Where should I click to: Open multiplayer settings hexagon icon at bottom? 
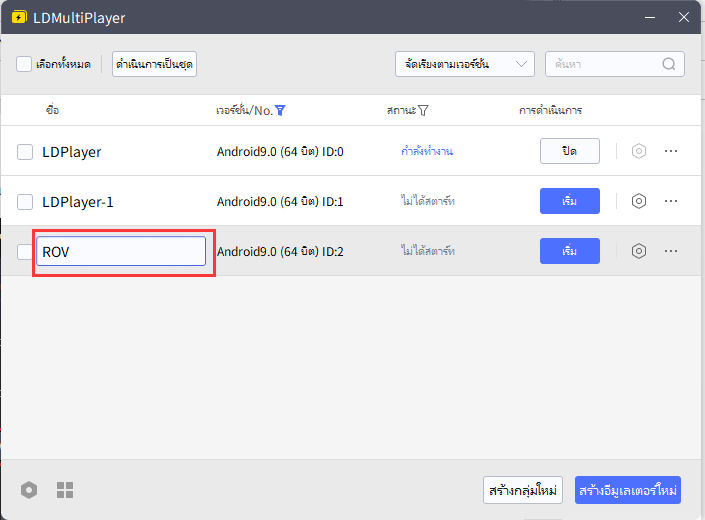(29, 490)
